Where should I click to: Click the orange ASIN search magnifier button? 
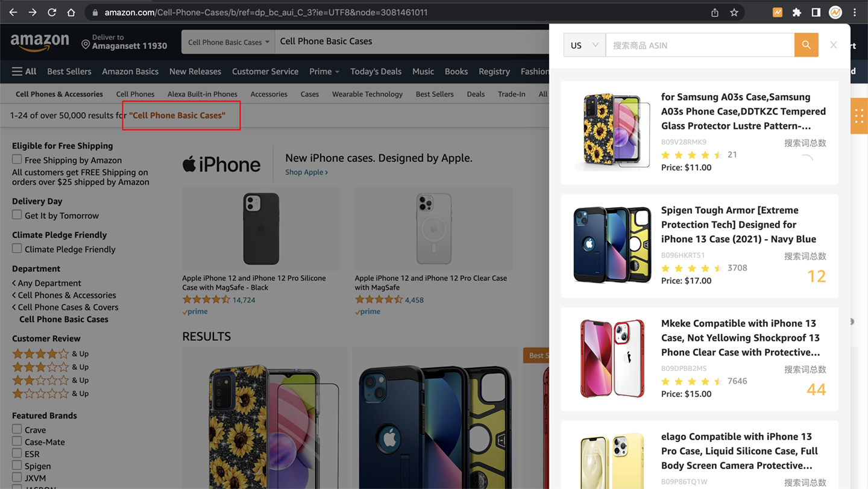tap(806, 45)
